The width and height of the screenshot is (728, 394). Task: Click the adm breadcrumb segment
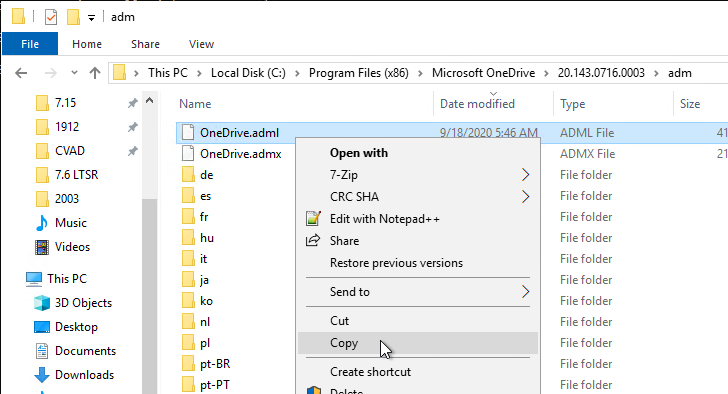tap(680, 73)
